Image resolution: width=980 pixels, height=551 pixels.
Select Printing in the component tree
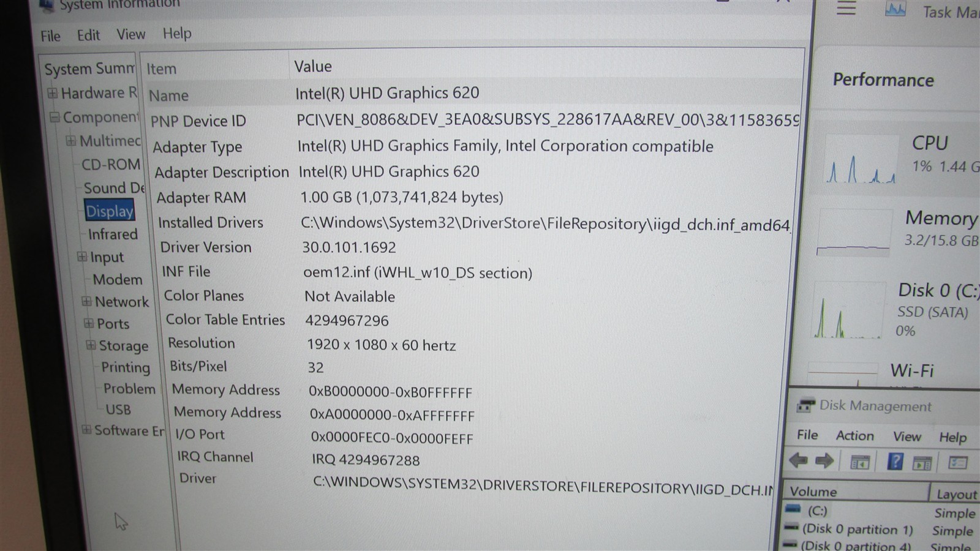[x=126, y=367]
